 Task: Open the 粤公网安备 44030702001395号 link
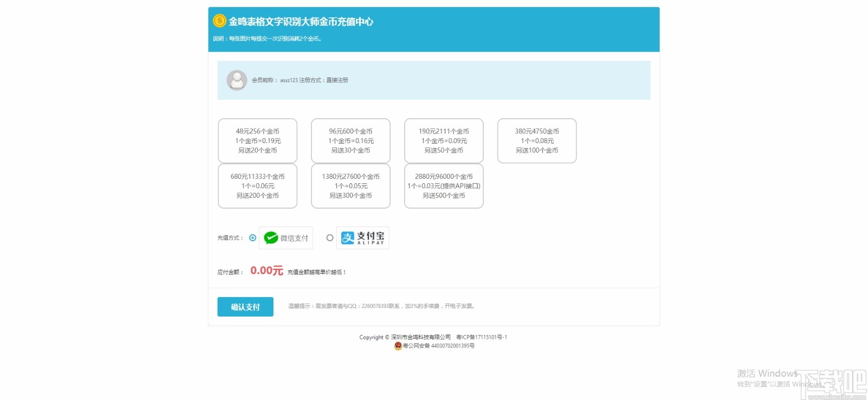[438, 346]
